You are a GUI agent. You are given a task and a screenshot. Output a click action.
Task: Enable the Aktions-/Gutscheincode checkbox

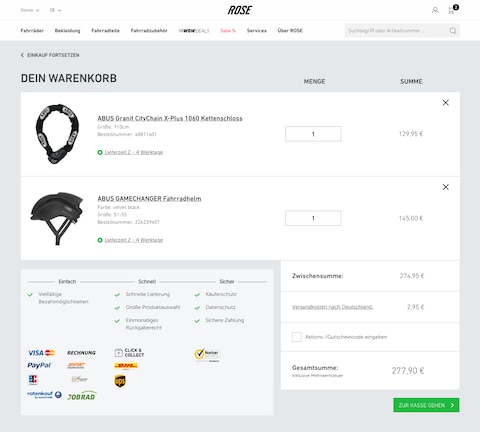point(297,337)
